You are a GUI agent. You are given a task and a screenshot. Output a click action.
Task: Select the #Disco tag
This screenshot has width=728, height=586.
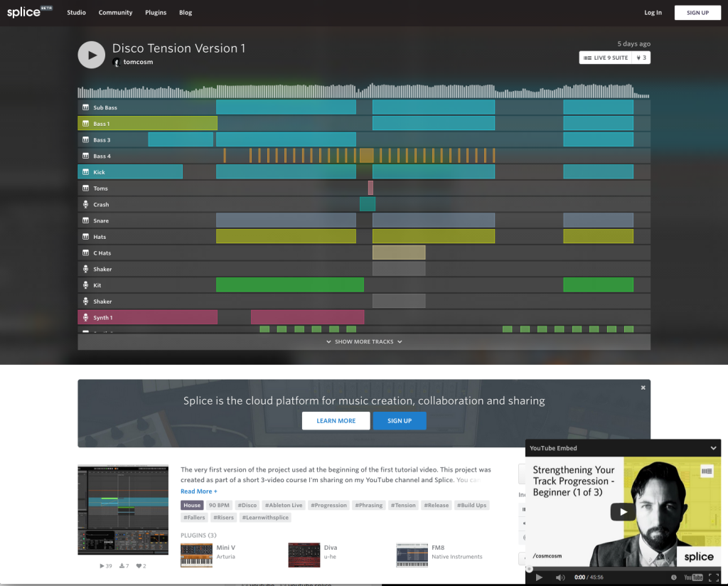pyautogui.click(x=247, y=505)
